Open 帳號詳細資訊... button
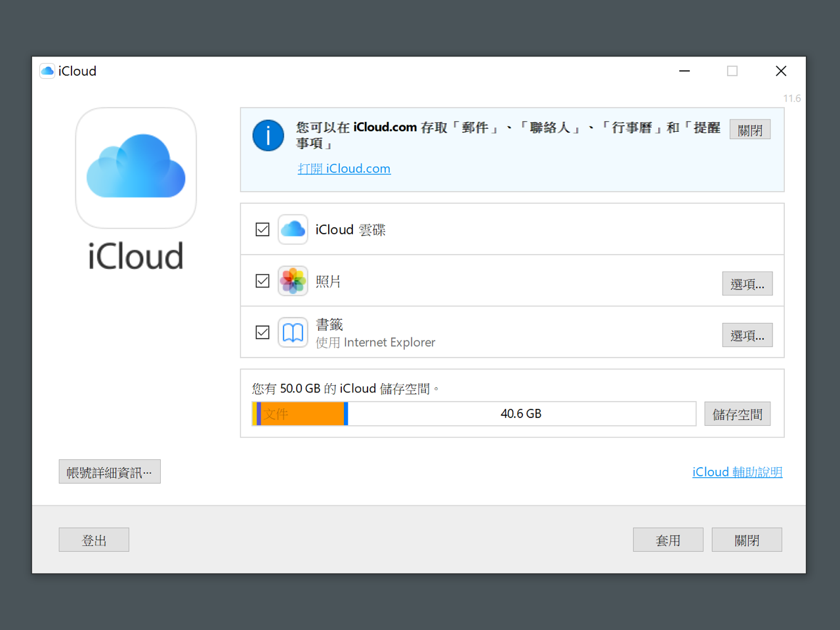The width and height of the screenshot is (840, 630). [110, 472]
